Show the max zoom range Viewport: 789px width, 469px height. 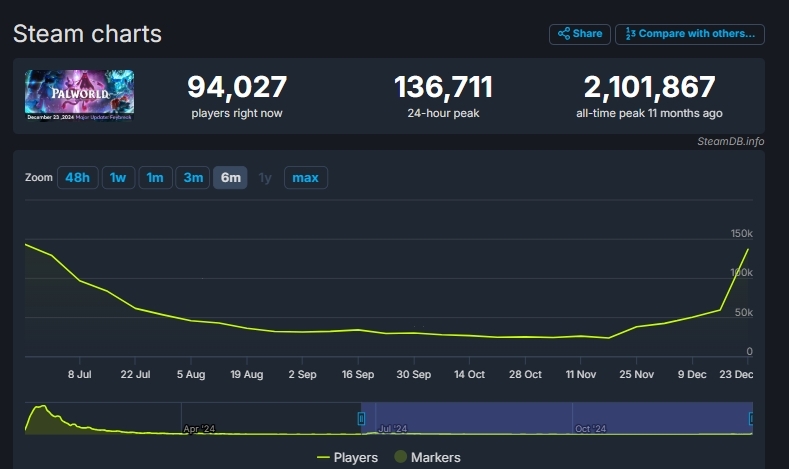305,178
